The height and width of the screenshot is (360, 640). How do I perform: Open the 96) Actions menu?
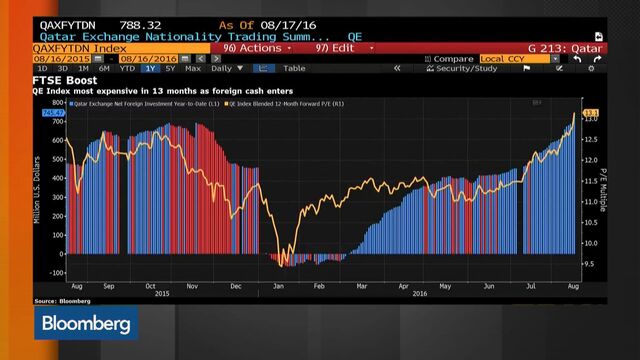pyautogui.click(x=257, y=48)
